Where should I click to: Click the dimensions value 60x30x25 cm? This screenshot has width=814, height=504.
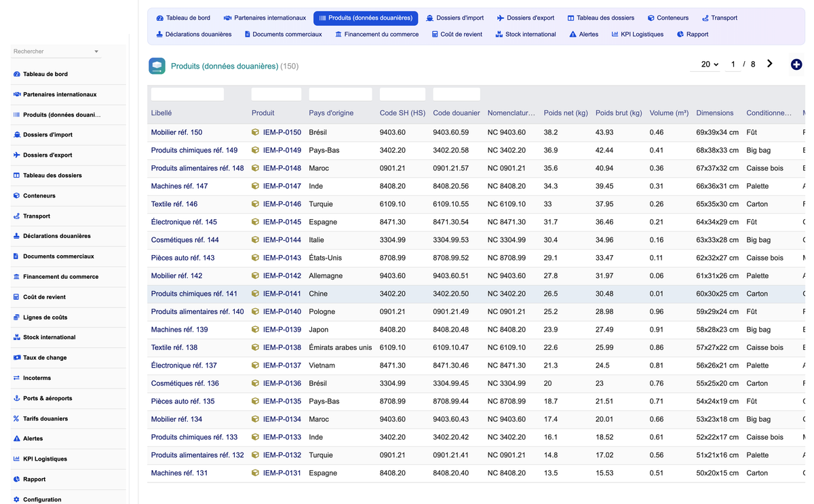(718, 294)
